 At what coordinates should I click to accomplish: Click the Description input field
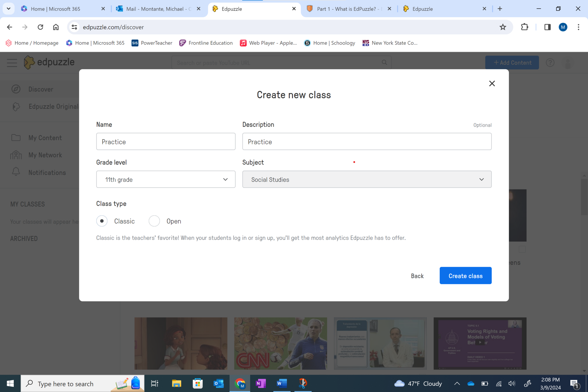point(367,142)
